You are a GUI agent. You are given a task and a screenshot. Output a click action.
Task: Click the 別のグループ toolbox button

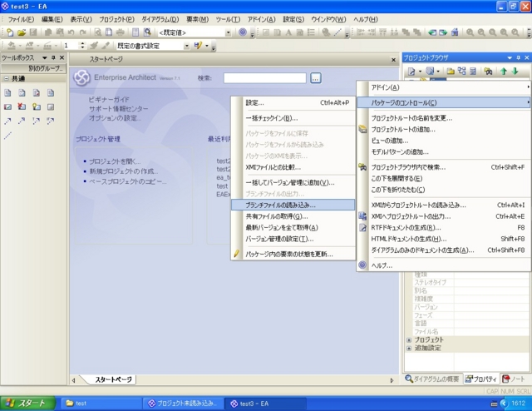click(34, 68)
